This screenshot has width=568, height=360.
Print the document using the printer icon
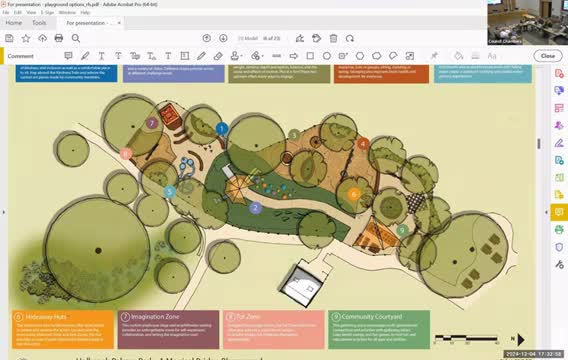[x=59, y=38]
